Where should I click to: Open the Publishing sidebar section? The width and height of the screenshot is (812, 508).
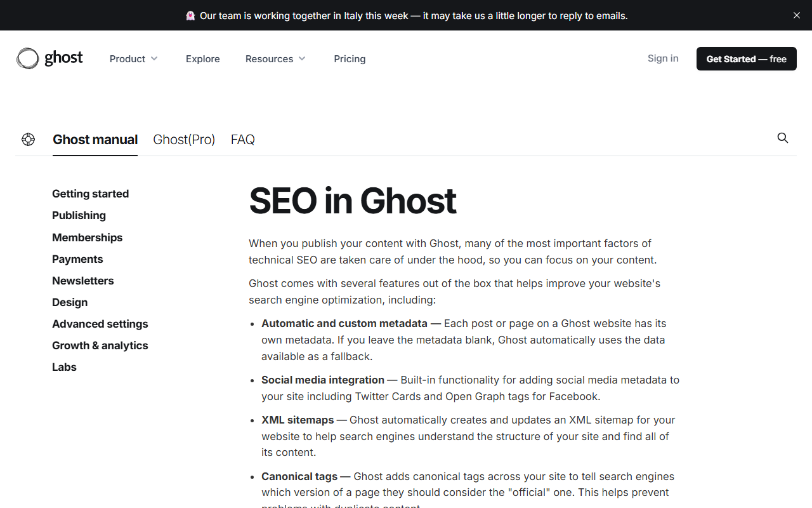(x=79, y=215)
